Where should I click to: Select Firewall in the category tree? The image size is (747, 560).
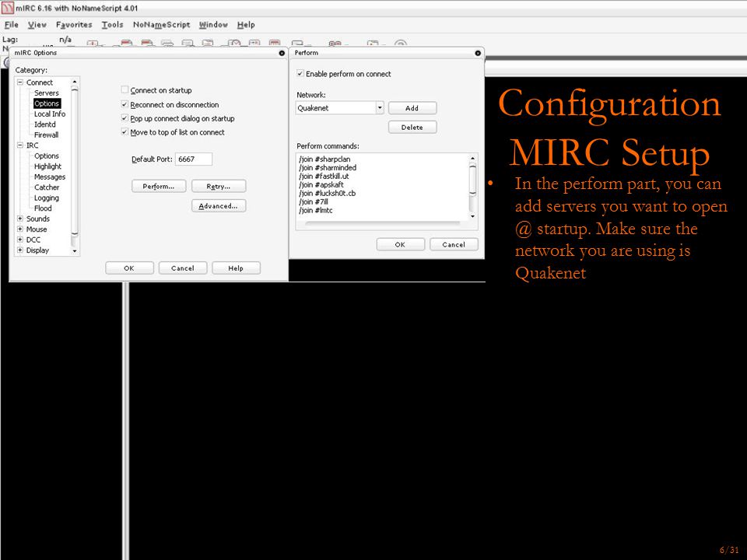click(x=46, y=135)
